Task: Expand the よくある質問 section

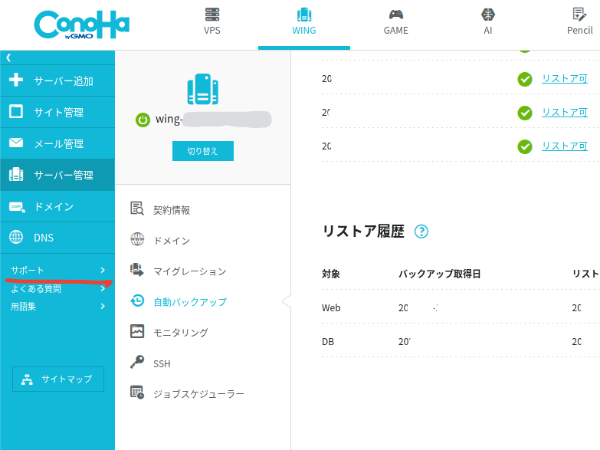Action: pyautogui.click(x=57, y=289)
